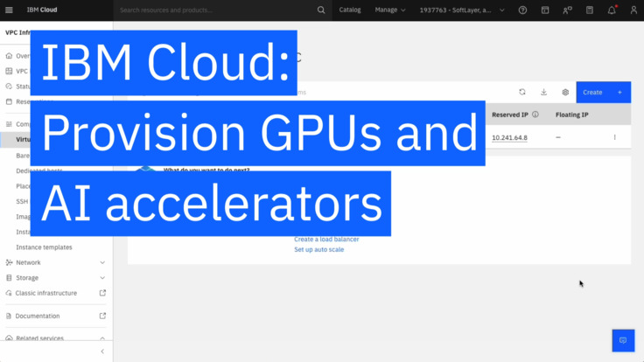Expand the Network section chevron
Screen dimensions: 644x362
click(x=102, y=262)
